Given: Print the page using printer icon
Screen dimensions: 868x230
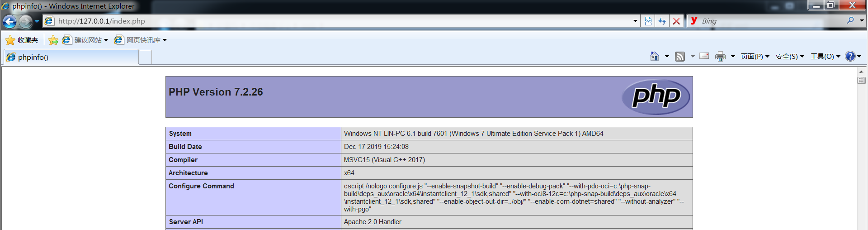Looking at the screenshot, I should [x=720, y=57].
